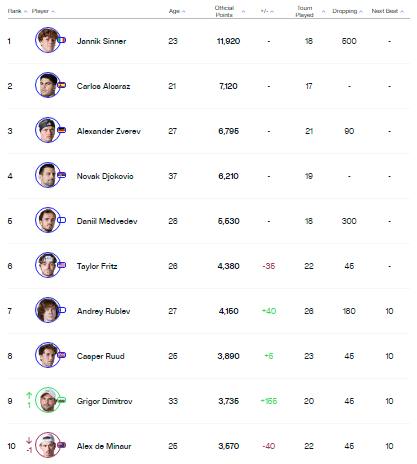The width and height of the screenshot is (417, 464).
Task: Click the Next Best column header
Action: click(x=385, y=11)
